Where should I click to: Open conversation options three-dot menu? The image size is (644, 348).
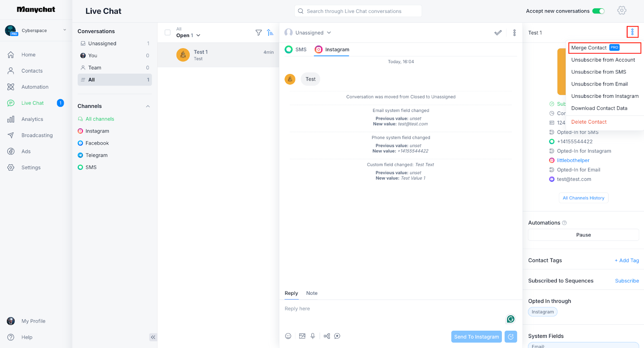[x=514, y=33]
